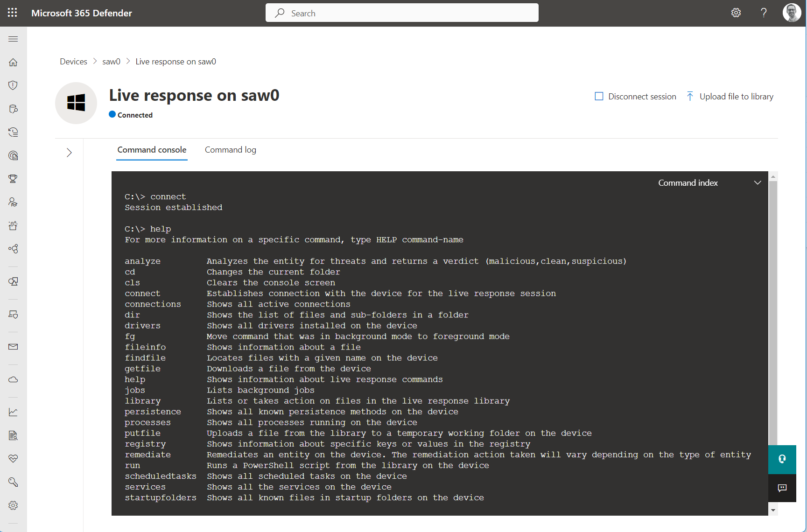This screenshot has height=532, width=807.
Task: Click the 'Live response on saw0' heading
Action: click(194, 96)
